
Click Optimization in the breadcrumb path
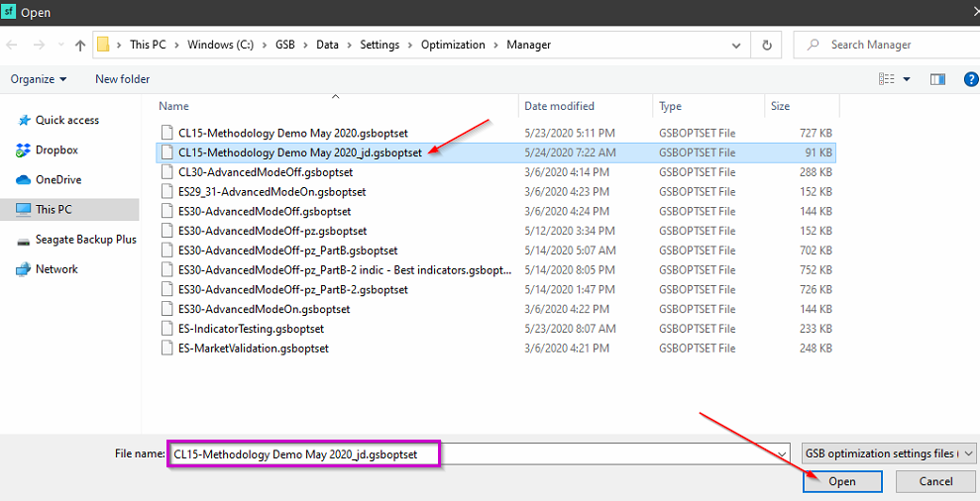point(453,45)
